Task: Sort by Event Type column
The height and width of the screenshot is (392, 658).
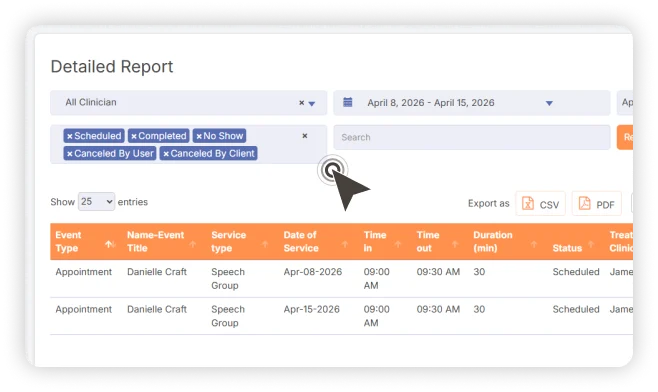Action: point(86,242)
